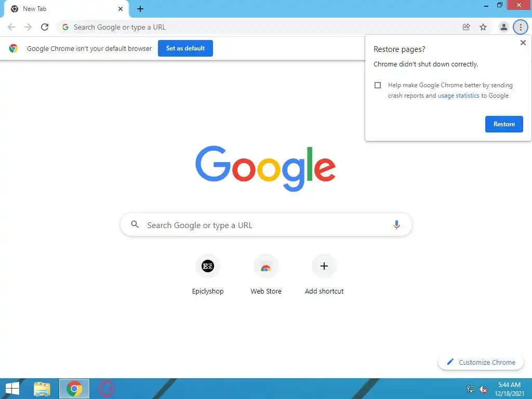This screenshot has height=399, width=532.
Task: Open the profile avatar button
Action: tap(504, 27)
